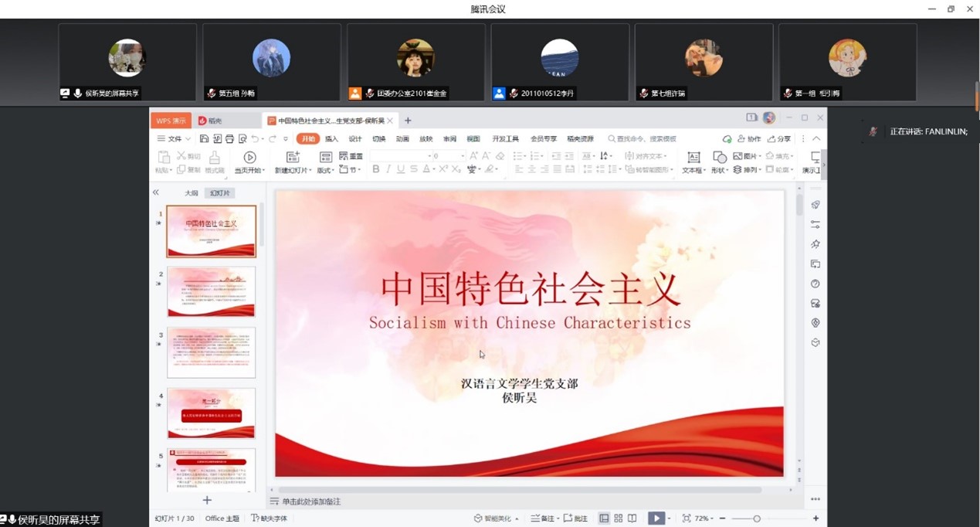The image size is (980, 527).
Task: Toggle the notes (备注) pane
Action: pyautogui.click(x=544, y=518)
